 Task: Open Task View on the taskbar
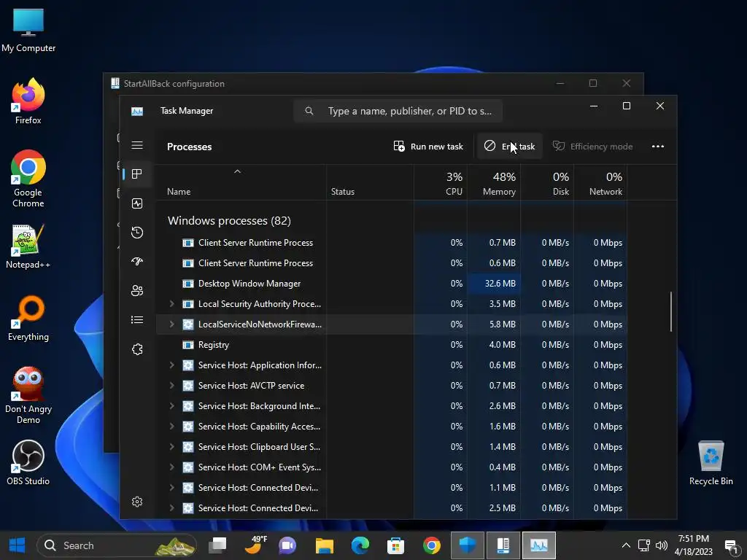point(217,545)
